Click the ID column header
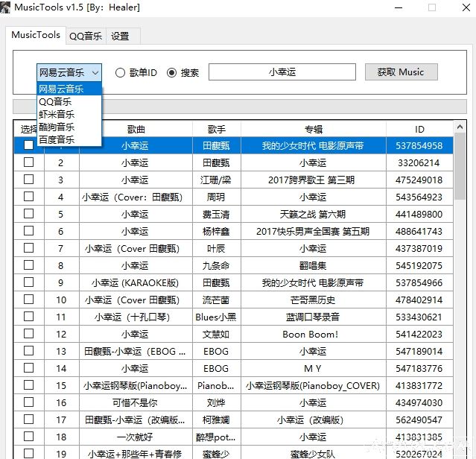Screen dimensions: 476x459 pos(419,130)
